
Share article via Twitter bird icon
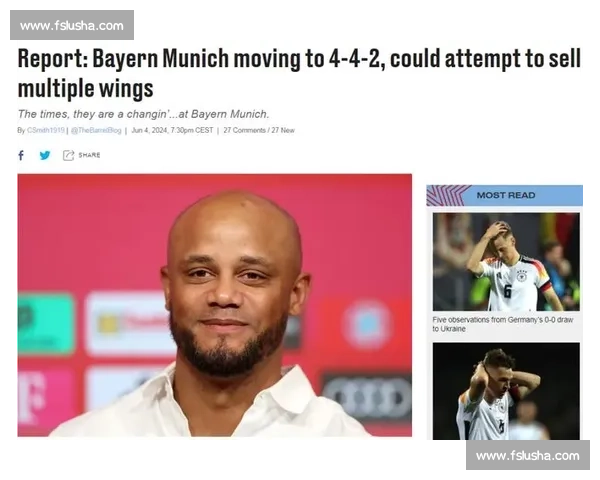point(45,155)
